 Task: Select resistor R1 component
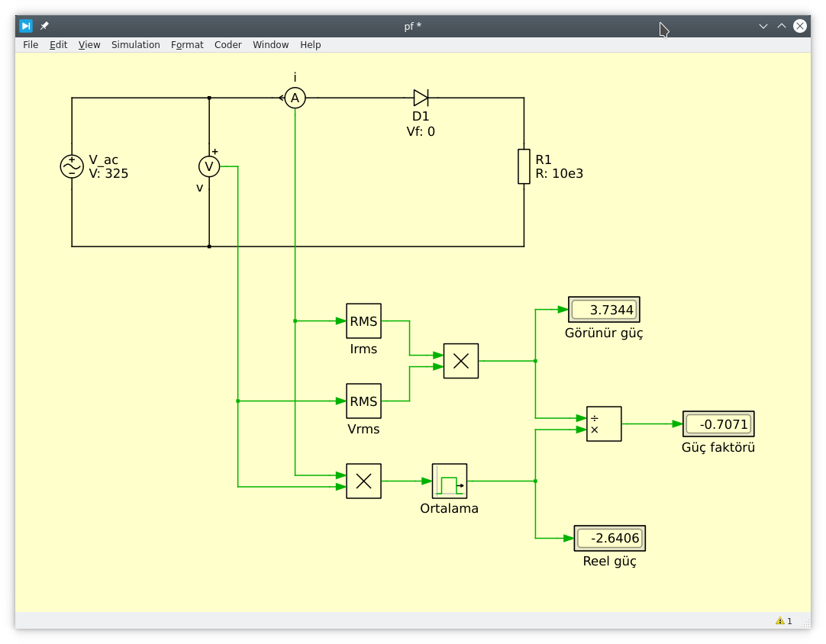pyautogui.click(x=524, y=166)
